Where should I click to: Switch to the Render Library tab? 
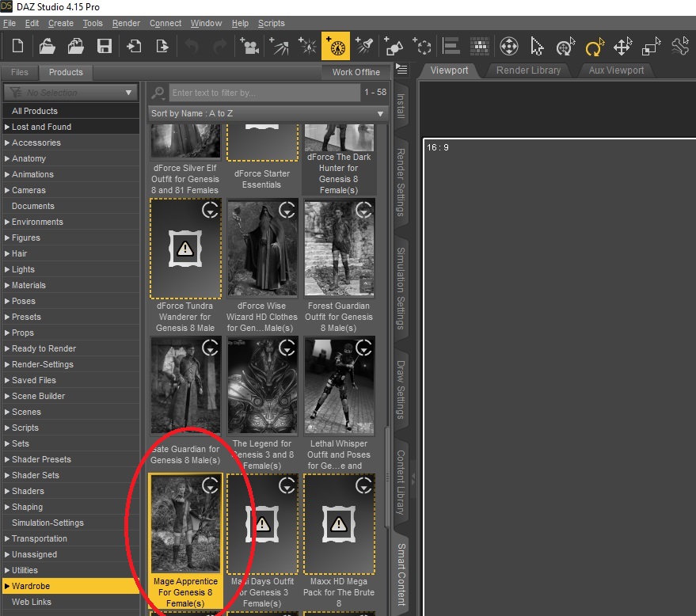click(528, 70)
